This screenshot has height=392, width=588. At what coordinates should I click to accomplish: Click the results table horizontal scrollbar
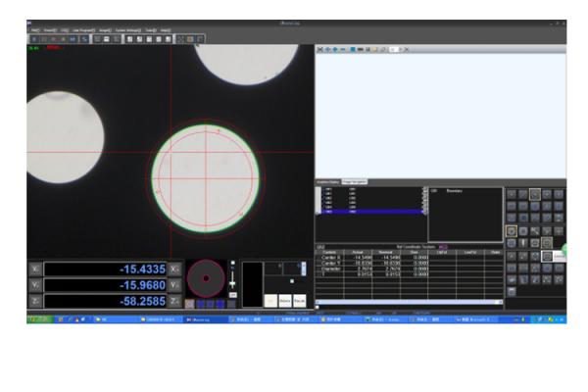[x=409, y=302]
